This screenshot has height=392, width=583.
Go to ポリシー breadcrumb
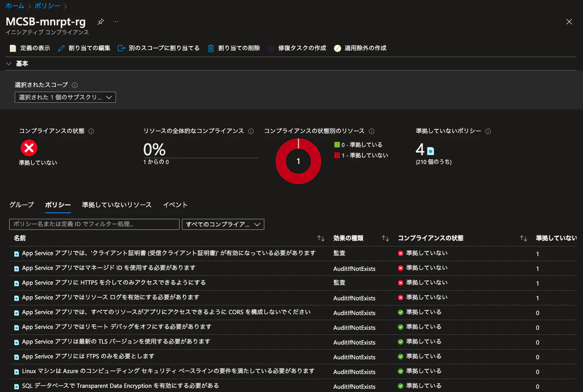coord(47,6)
